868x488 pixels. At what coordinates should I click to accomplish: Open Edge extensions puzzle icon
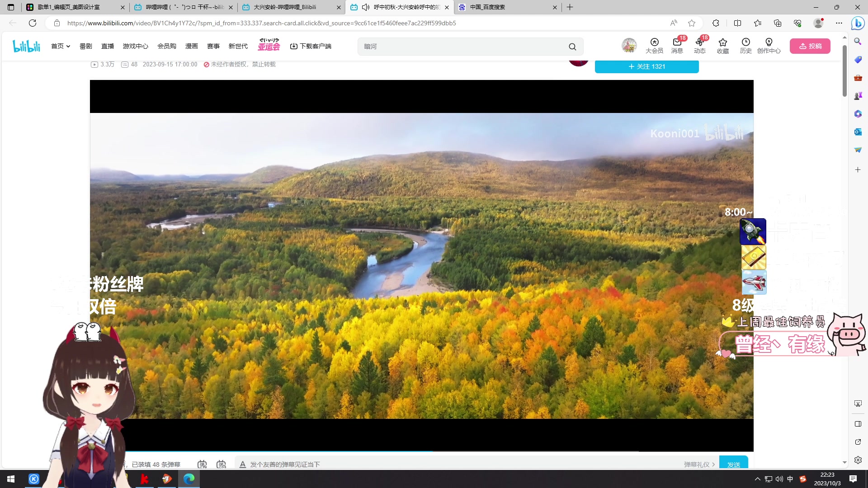point(716,23)
